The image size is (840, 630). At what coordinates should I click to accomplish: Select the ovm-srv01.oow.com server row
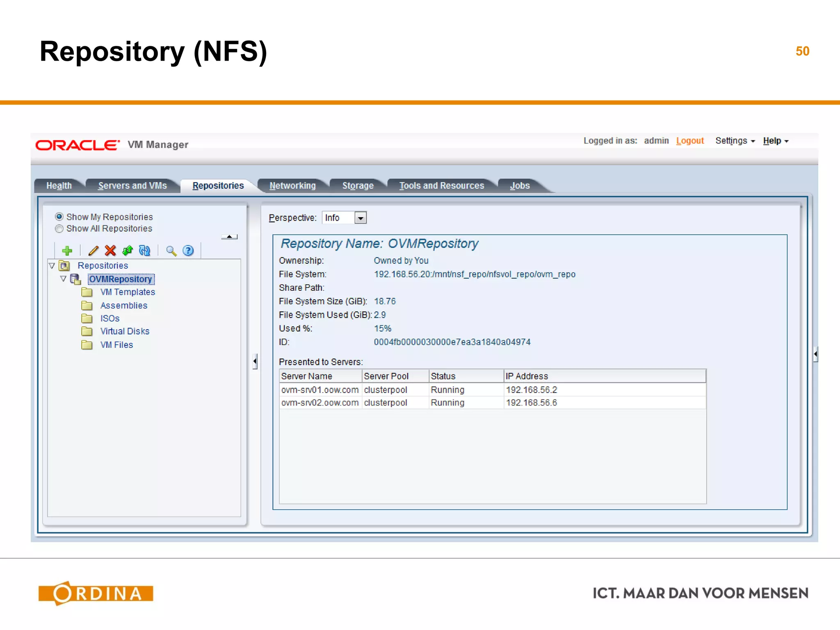click(493, 390)
